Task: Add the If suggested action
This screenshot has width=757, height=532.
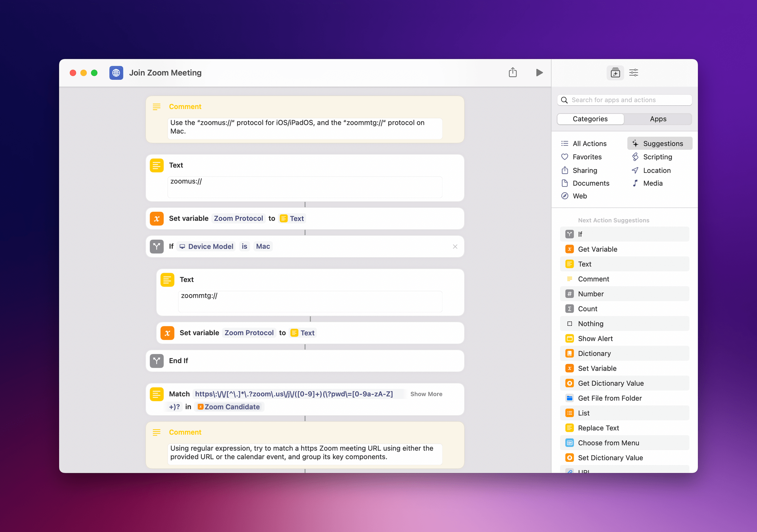Action: (625, 234)
